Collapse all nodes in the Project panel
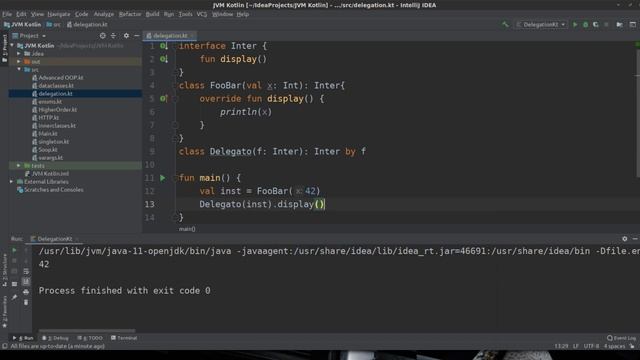This screenshot has height=360, width=640. [x=113, y=36]
